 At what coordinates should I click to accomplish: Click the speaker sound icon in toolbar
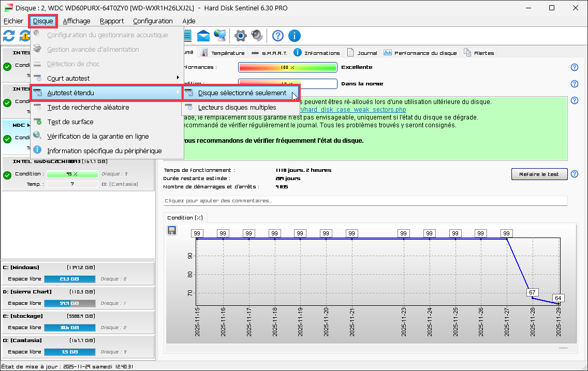tap(257, 36)
